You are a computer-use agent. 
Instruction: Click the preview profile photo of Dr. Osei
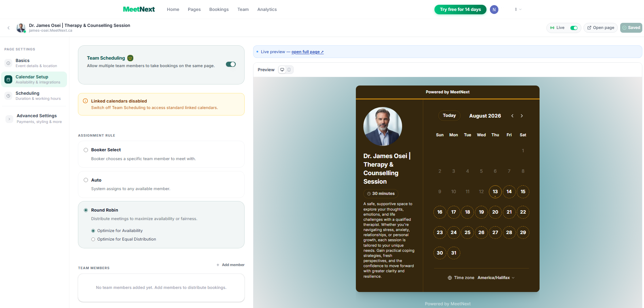pos(383,126)
